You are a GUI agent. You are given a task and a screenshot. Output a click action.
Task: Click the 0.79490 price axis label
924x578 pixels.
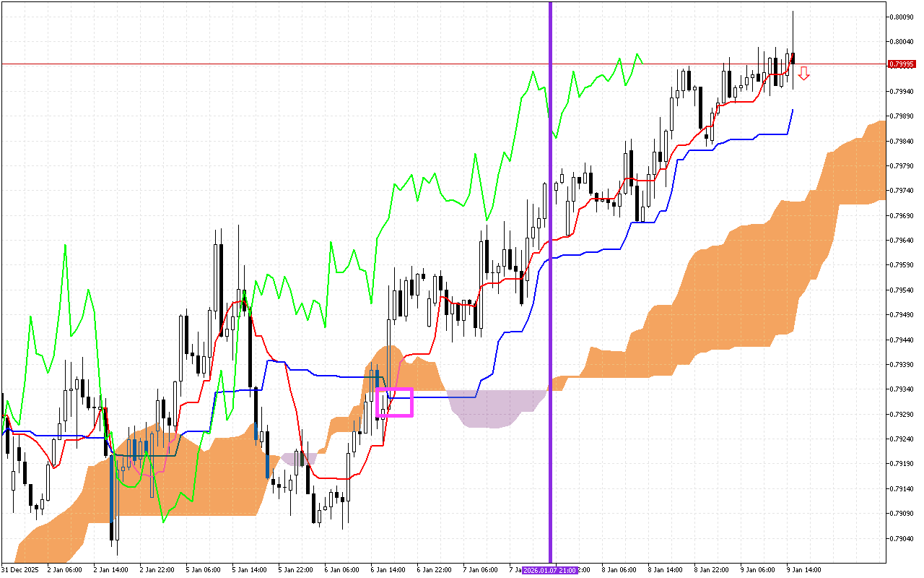903,314
